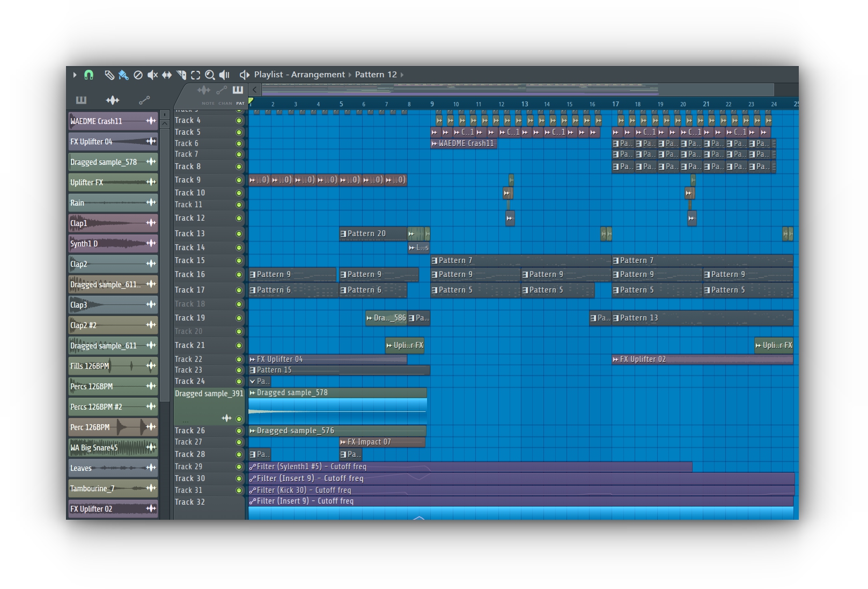
Task: Select the Paint brush tool
Action: coord(122,75)
